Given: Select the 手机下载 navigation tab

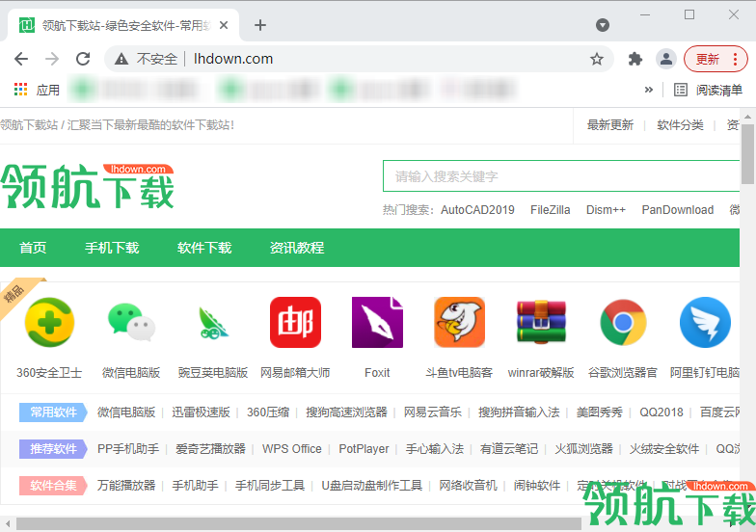Looking at the screenshot, I should click(112, 248).
